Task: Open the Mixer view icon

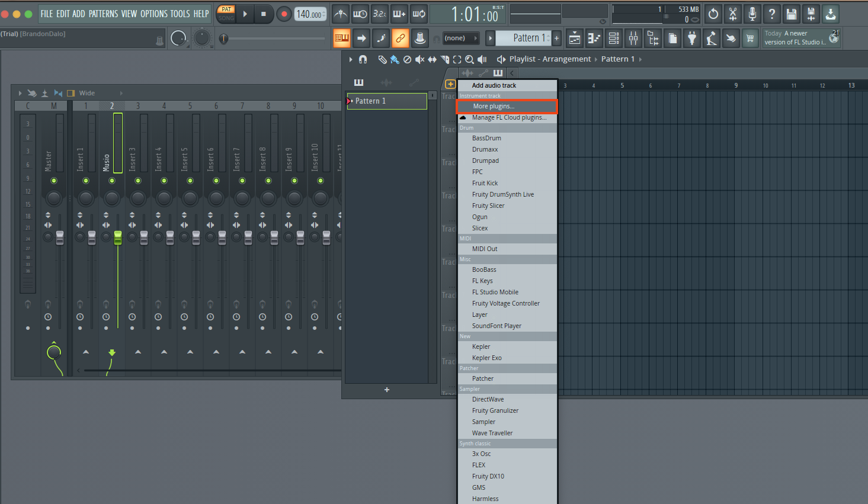Action: tap(633, 38)
